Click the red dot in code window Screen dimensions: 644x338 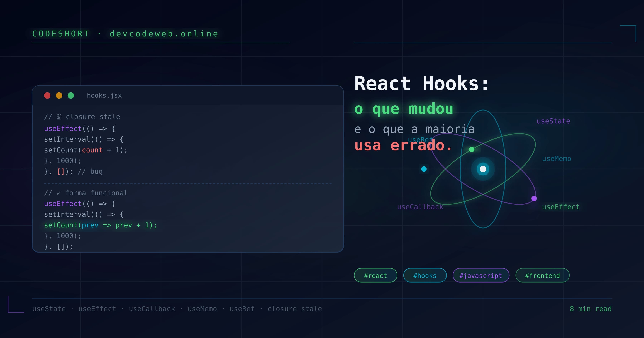coord(47,95)
